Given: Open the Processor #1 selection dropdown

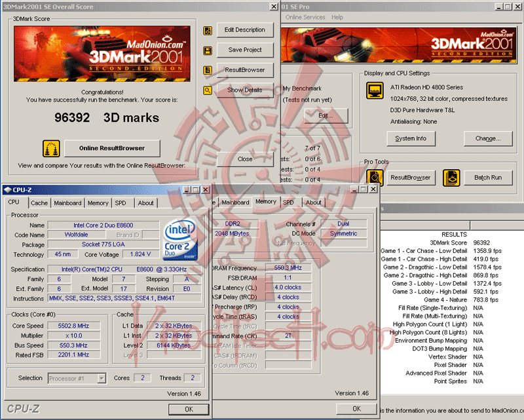Looking at the screenshot, I should point(102,378).
